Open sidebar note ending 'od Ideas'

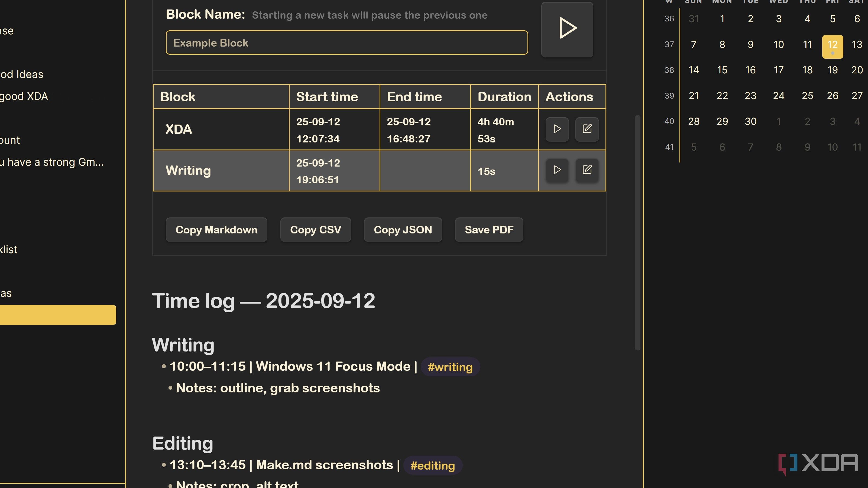pos(22,74)
